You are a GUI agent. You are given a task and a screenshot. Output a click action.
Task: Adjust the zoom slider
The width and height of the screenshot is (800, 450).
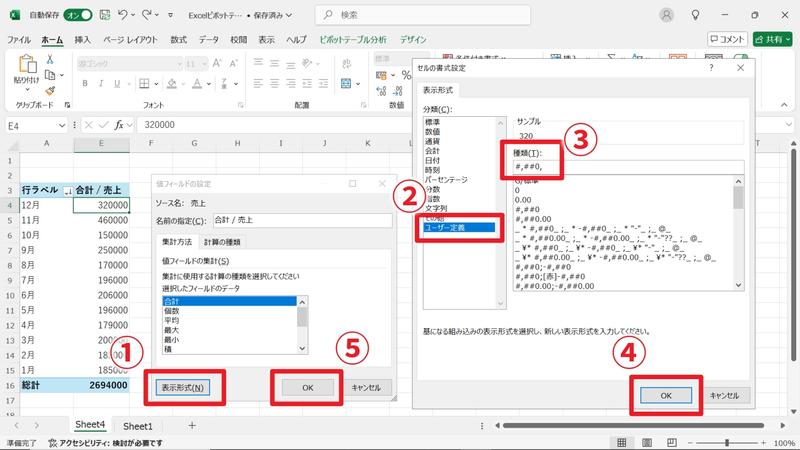point(727,442)
